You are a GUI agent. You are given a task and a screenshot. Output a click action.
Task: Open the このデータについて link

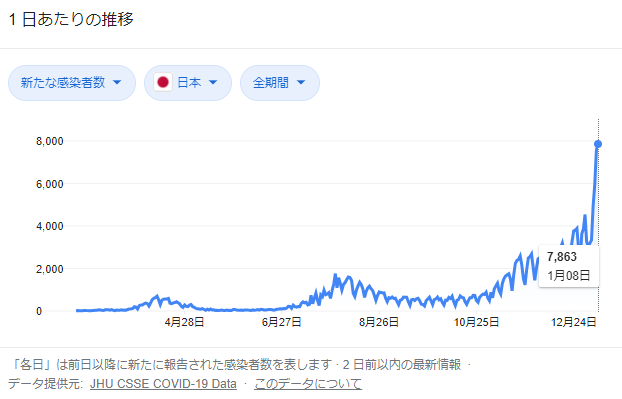point(308,384)
